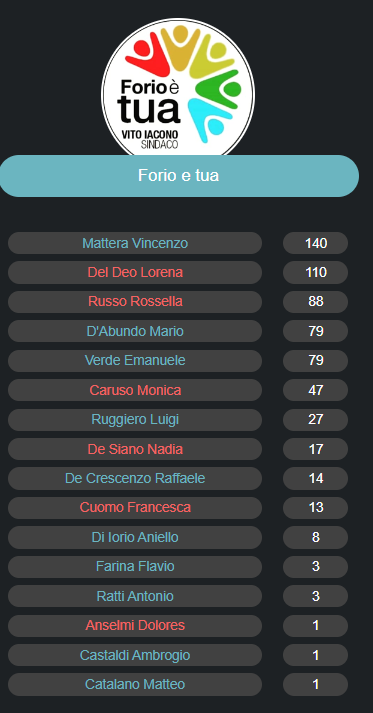Select the Forio e tua header banner
The height and width of the screenshot is (713, 373).
(x=179, y=176)
